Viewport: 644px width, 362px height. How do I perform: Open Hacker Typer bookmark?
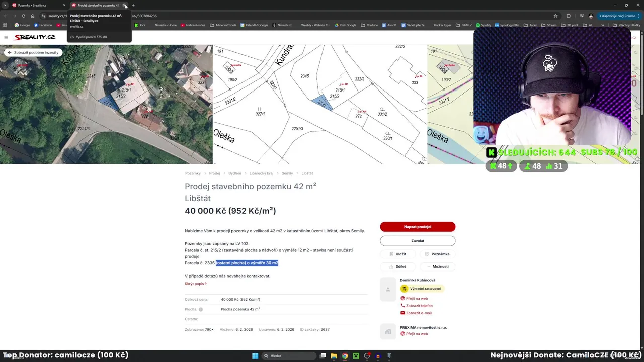coord(442,25)
